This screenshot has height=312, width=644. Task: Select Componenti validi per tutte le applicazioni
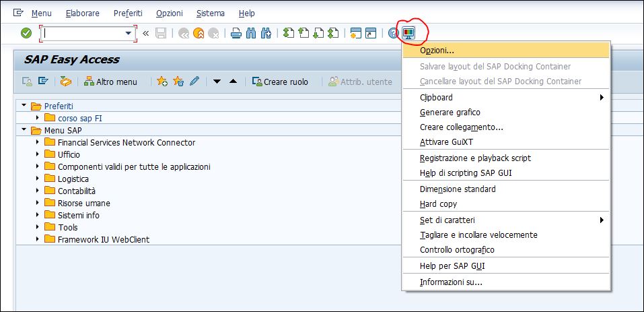134,167
